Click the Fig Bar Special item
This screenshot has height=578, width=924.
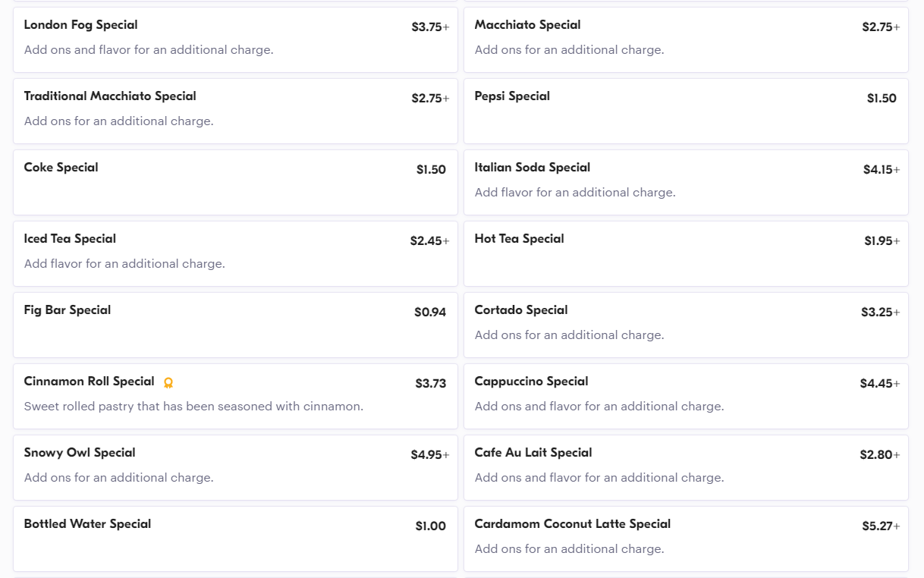pyautogui.click(x=235, y=325)
